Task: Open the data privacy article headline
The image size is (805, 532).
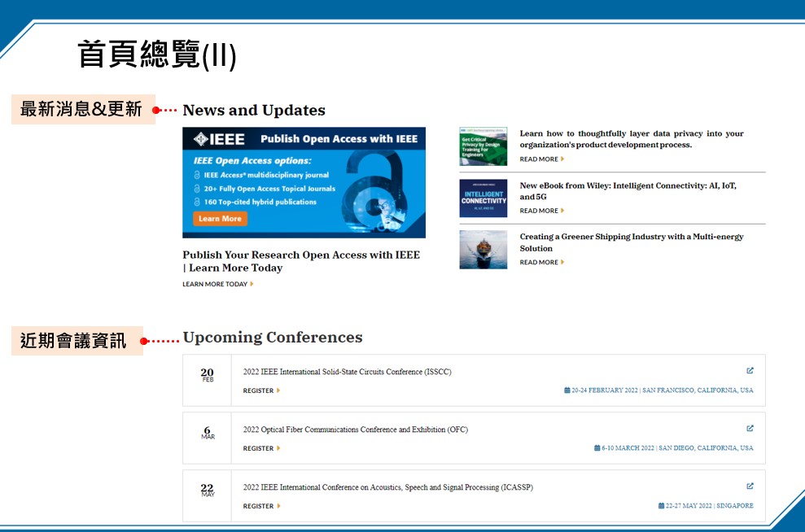Action: click(x=632, y=139)
